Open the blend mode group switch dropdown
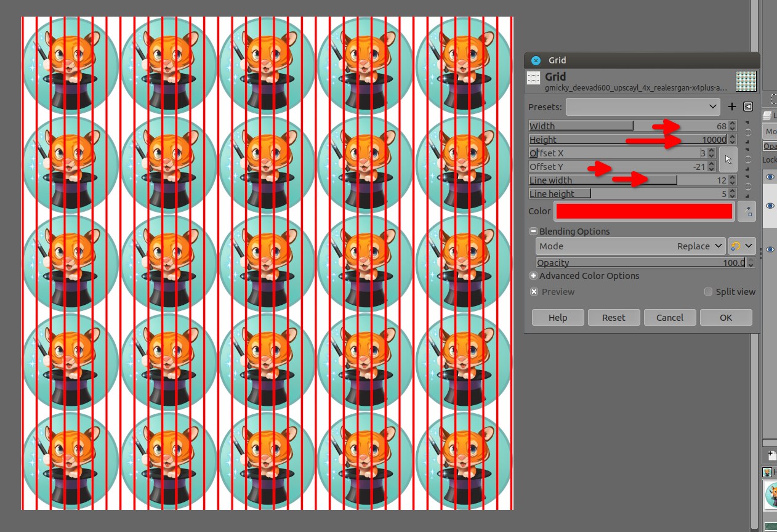Viewport: 777px width, 532px height. point(742,246)
